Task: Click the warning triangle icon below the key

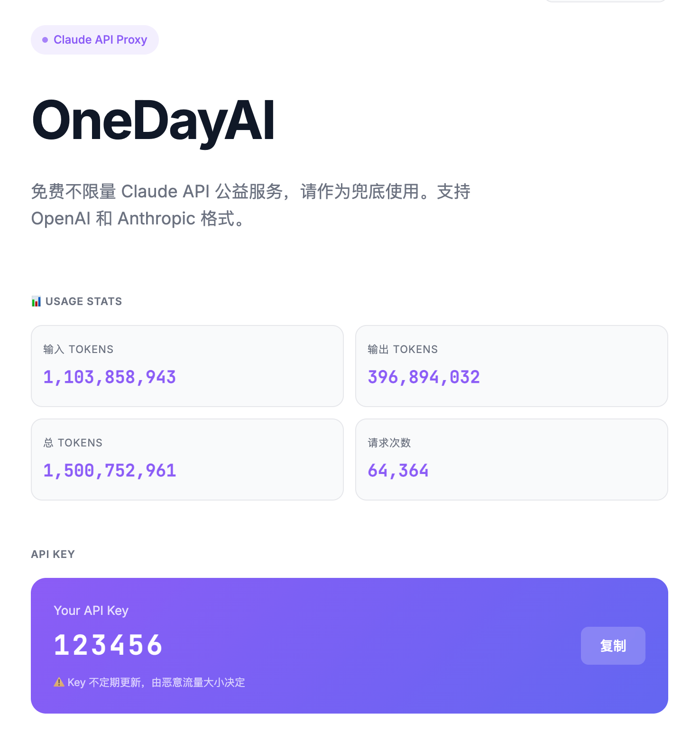Action: [x=59, y=682]
